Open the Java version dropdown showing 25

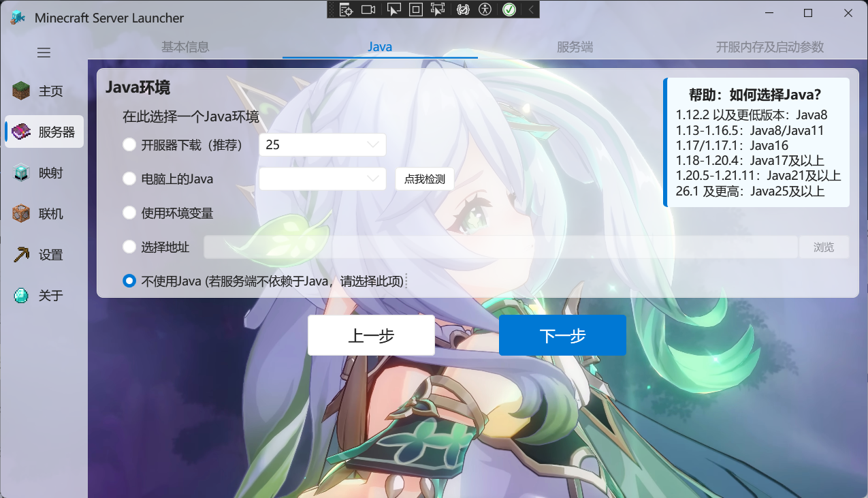[321, 144]
